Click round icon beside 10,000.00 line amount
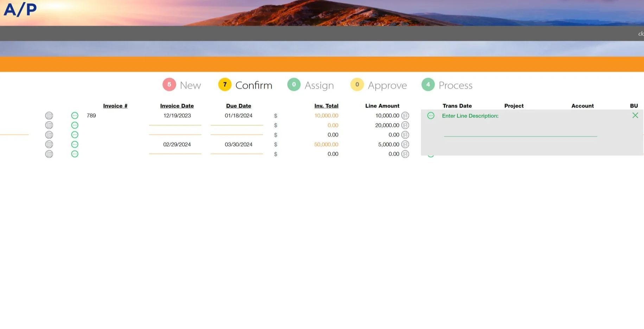Image resolution: width=644 pixels, height=329 pixels. click(405, 115)
